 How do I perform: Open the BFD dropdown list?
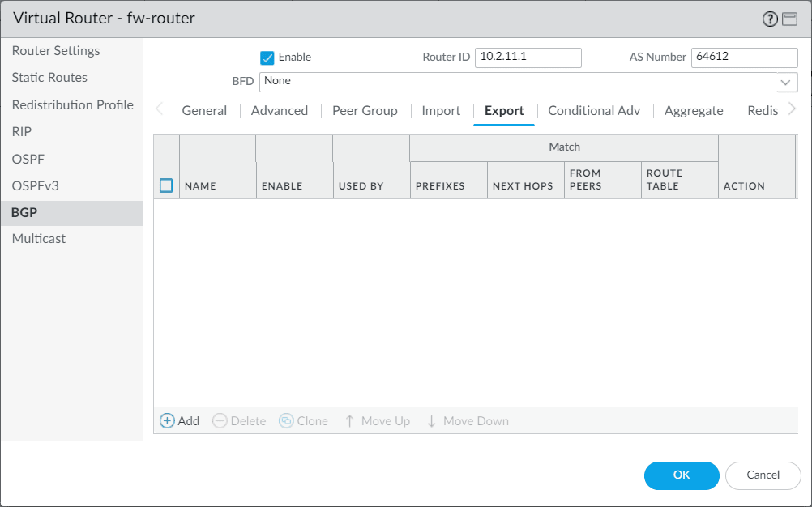pyautogui.click(x=785, y=82)
